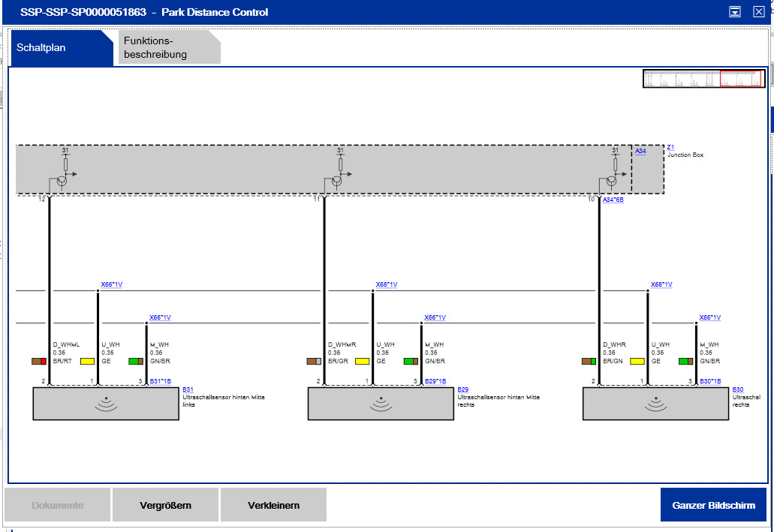This screenshot has height=532, width=774.
Task: Click the transistor symbol above pin 12
Action: point(62,180)
